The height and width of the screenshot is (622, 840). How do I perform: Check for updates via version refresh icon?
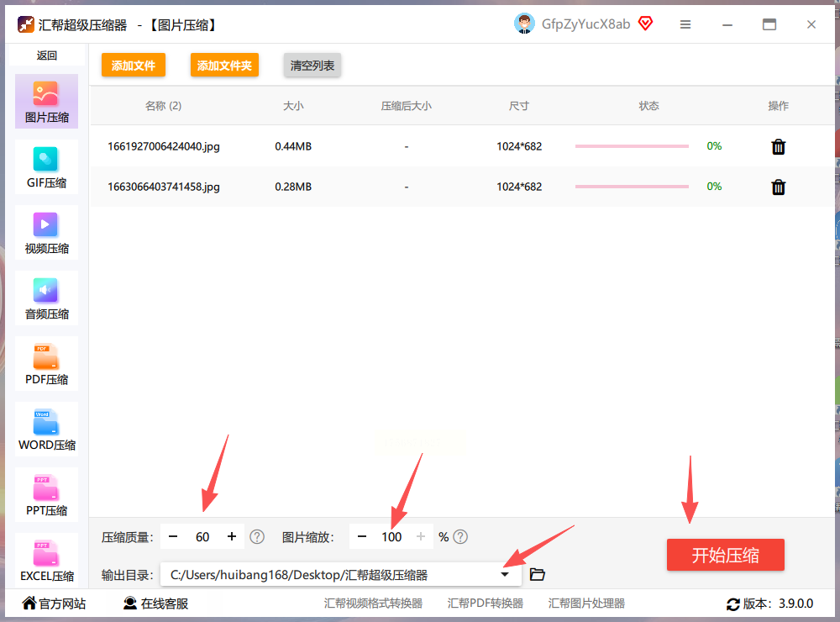coord(732,604)
